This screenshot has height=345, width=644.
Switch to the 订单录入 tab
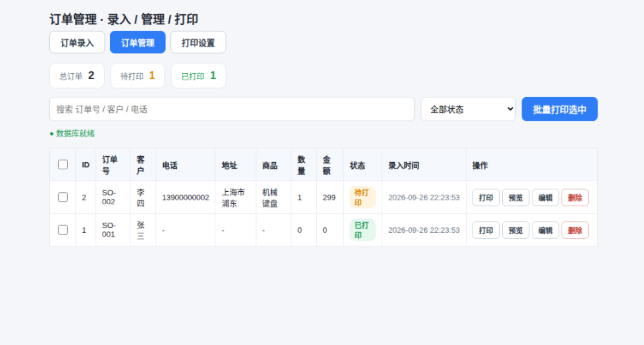click(77, 42)
